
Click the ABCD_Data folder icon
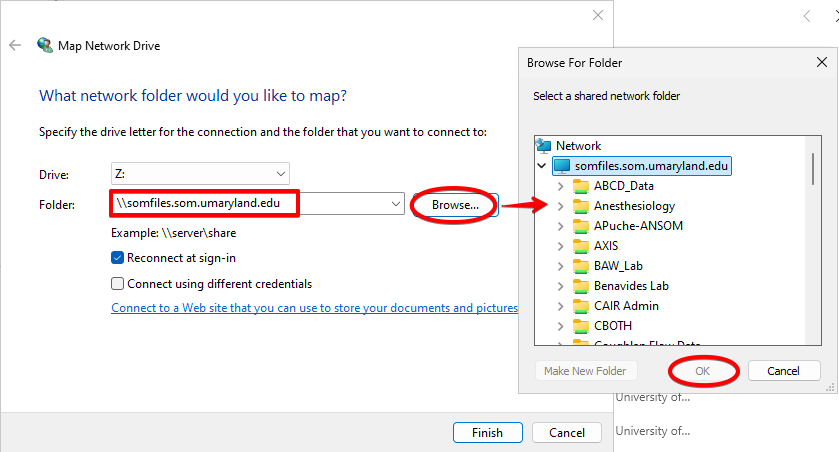tap(581, 186)
